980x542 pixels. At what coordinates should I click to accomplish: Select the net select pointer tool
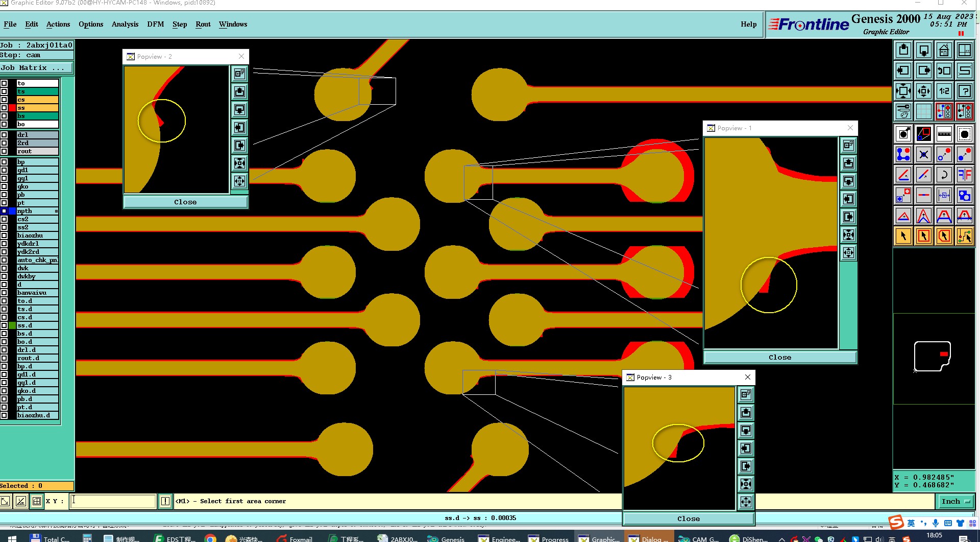[x=965, y=236]
